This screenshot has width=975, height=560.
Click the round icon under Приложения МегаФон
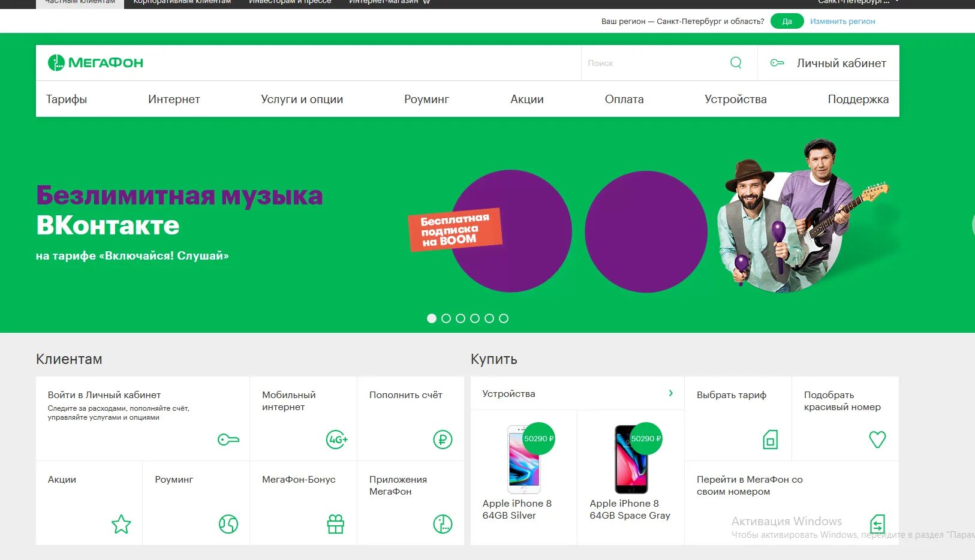443,524
